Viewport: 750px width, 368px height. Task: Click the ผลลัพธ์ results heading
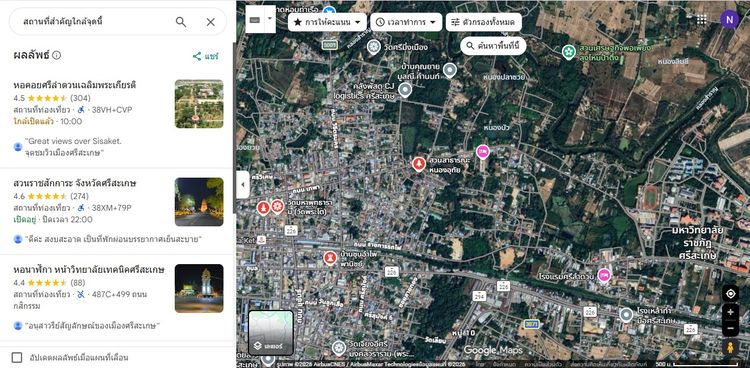pyautogui.click(x=32, y=55)
